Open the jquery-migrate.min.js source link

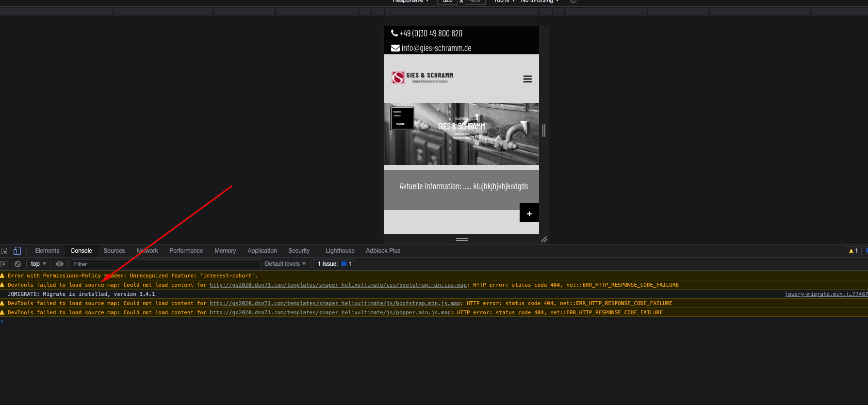coord(826,294)
